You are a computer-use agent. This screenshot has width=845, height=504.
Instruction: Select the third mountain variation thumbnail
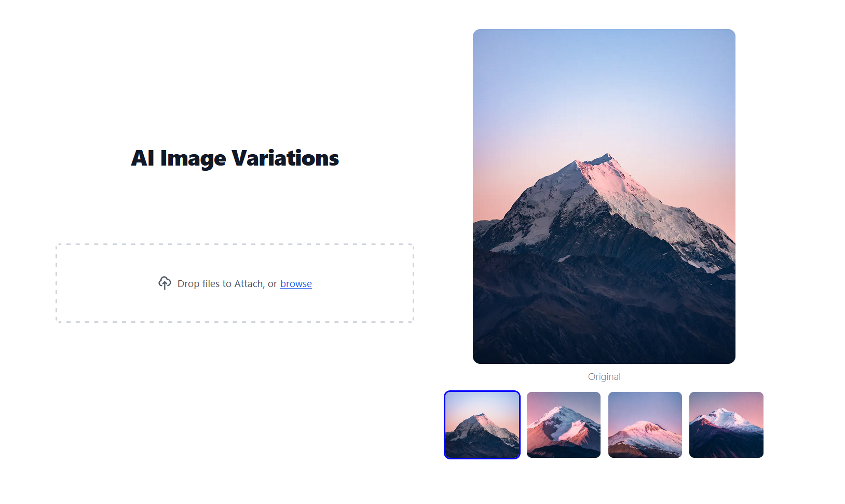pos(645,425)
